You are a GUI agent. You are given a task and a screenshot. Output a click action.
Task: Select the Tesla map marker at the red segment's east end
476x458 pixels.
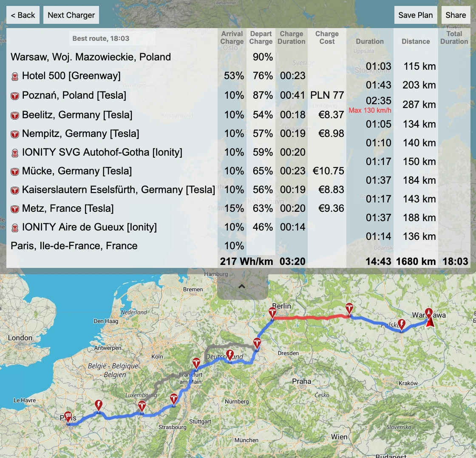point(349,309)
